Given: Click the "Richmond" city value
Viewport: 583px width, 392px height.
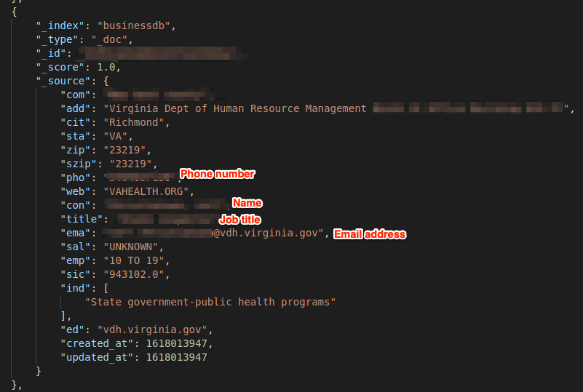Looking at the screenshot, I should click(134, 122).
